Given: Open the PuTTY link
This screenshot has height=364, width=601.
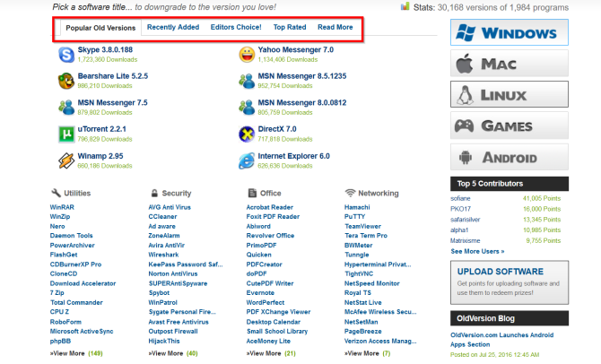Looking at the screenshot, I should pyautogui.click(x=355, y=216).
